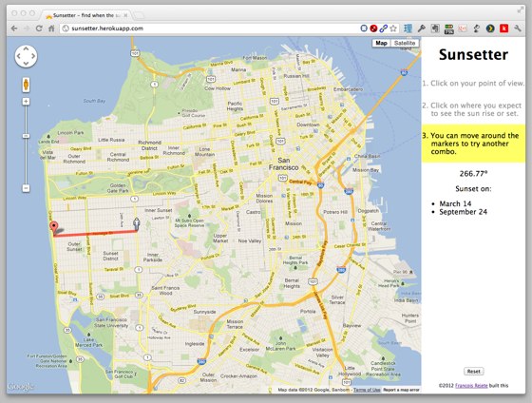The width and height of the screenshot is (532, 403).
Task: Click the September 24 sunset date
Action: click(464, 212)
